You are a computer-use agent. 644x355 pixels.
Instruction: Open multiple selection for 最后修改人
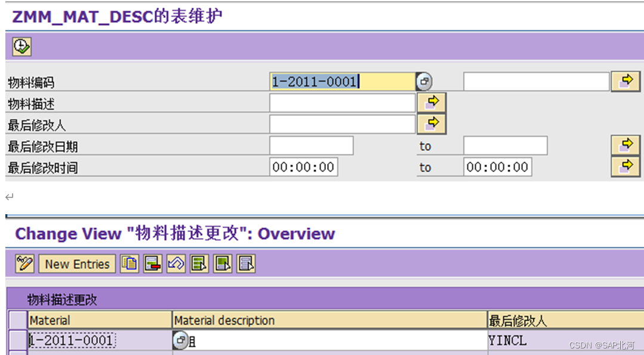pos(432,124)
